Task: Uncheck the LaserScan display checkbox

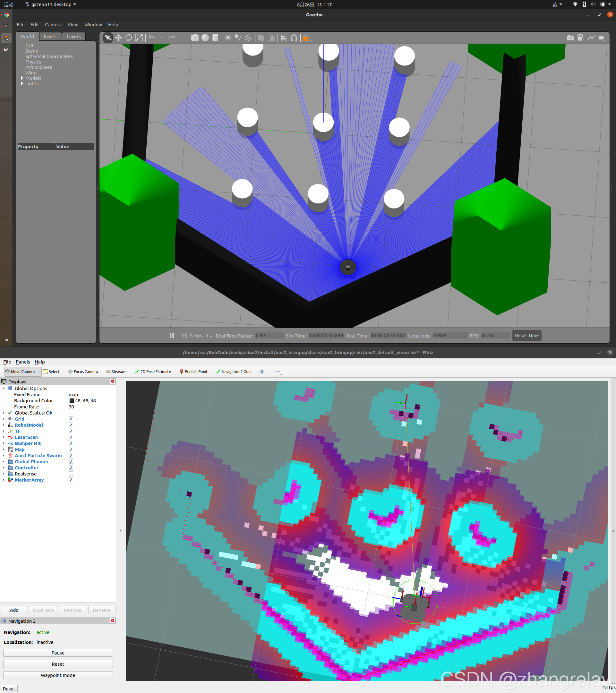Action: 71,437
